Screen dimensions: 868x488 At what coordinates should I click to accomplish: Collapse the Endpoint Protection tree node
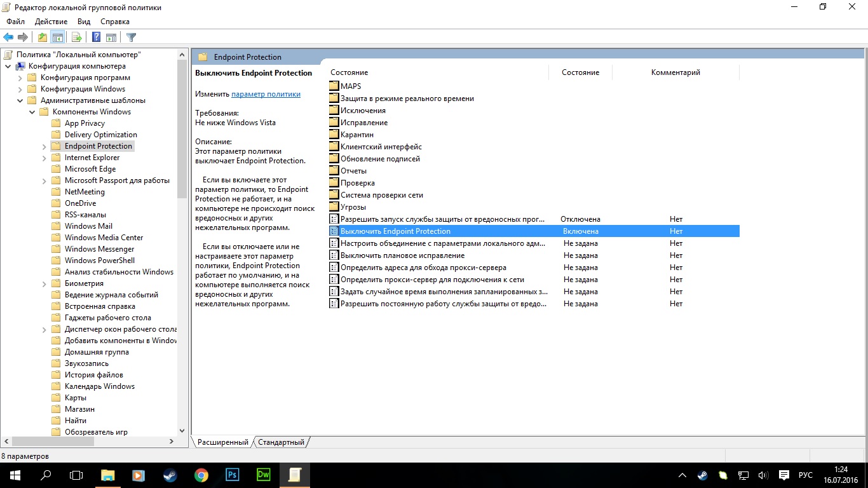click(44, 146)
